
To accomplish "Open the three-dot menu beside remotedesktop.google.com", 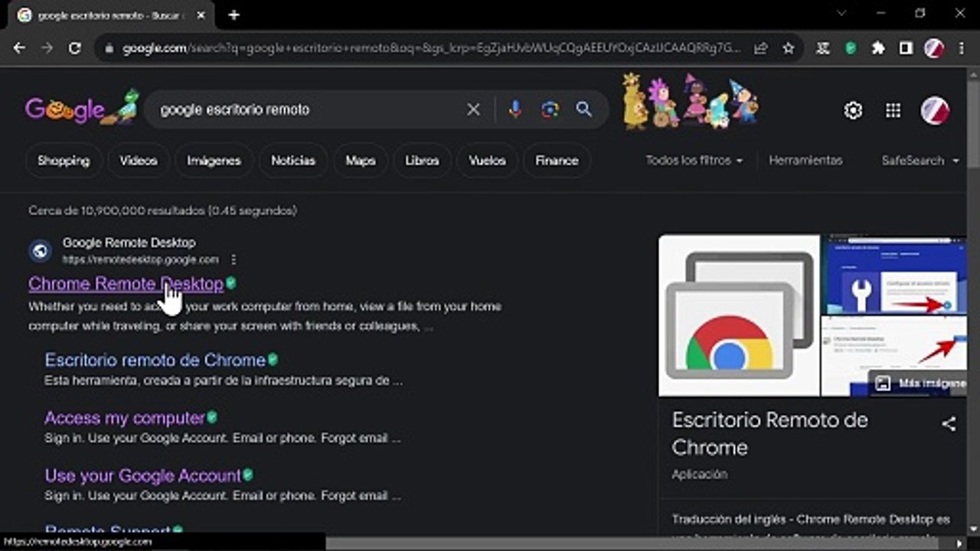I will pos(234,259).
